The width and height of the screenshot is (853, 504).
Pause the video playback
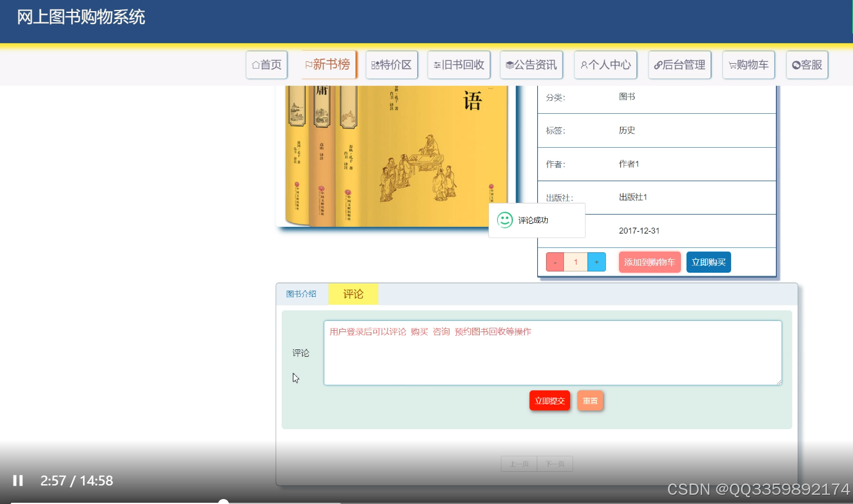click(18, 481)
